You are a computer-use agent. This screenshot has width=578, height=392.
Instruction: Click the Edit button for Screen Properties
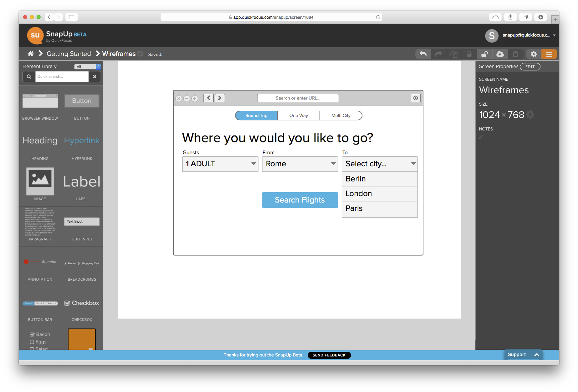(x=530, y=67)
